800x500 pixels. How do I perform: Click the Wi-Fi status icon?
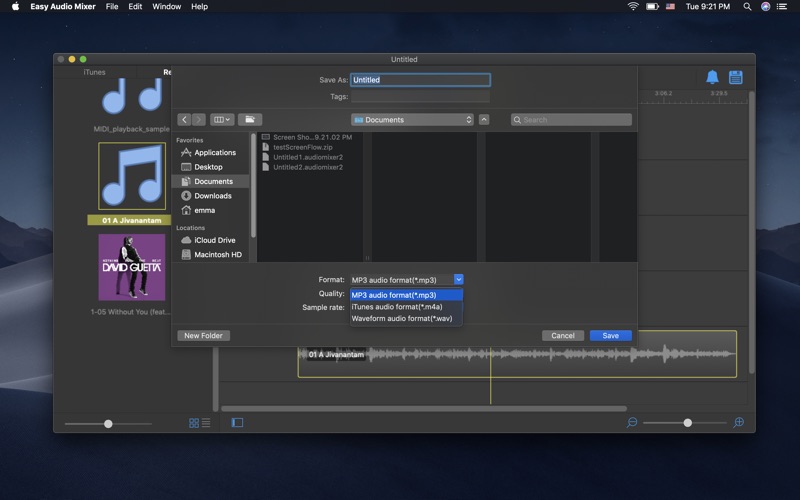(633, 7)
